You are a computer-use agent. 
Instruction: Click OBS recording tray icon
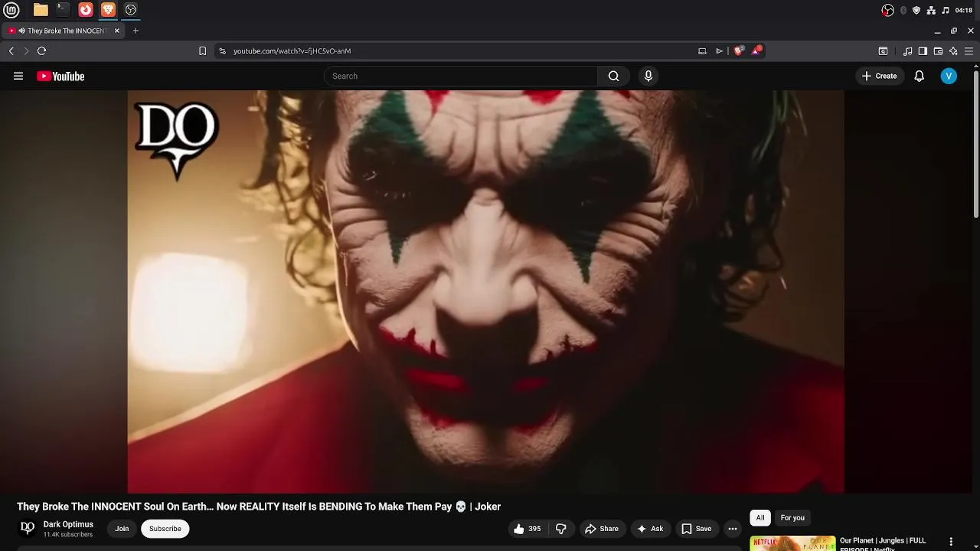coord(887,10)
